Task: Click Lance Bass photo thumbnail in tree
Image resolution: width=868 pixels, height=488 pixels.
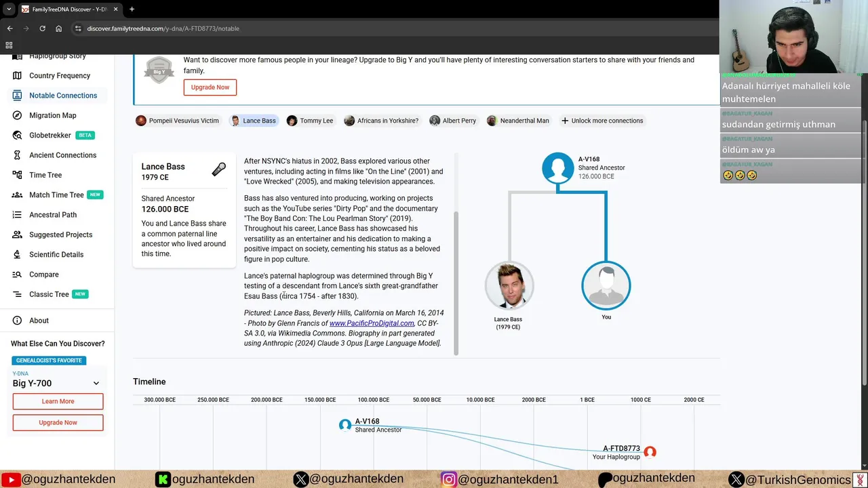Action: [x=509, y=285]
